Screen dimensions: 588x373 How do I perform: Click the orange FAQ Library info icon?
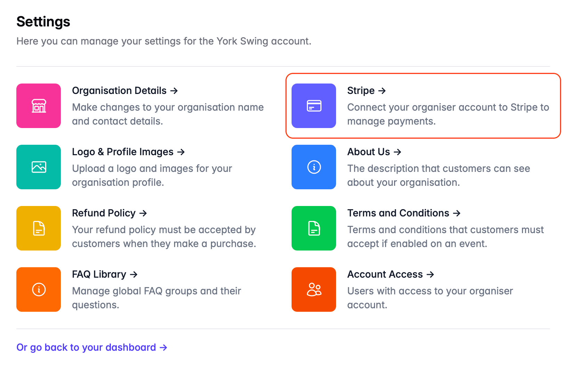pos(39,289)
